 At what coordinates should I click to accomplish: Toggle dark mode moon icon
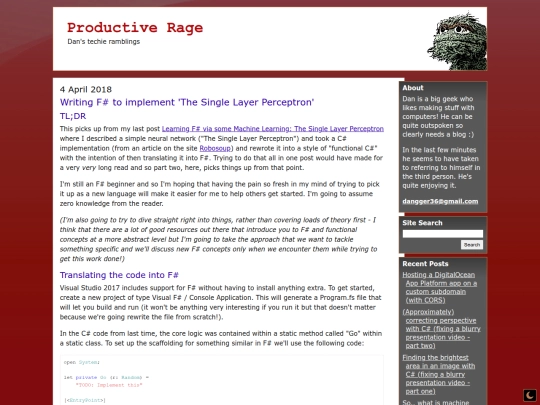click(530, 395)
